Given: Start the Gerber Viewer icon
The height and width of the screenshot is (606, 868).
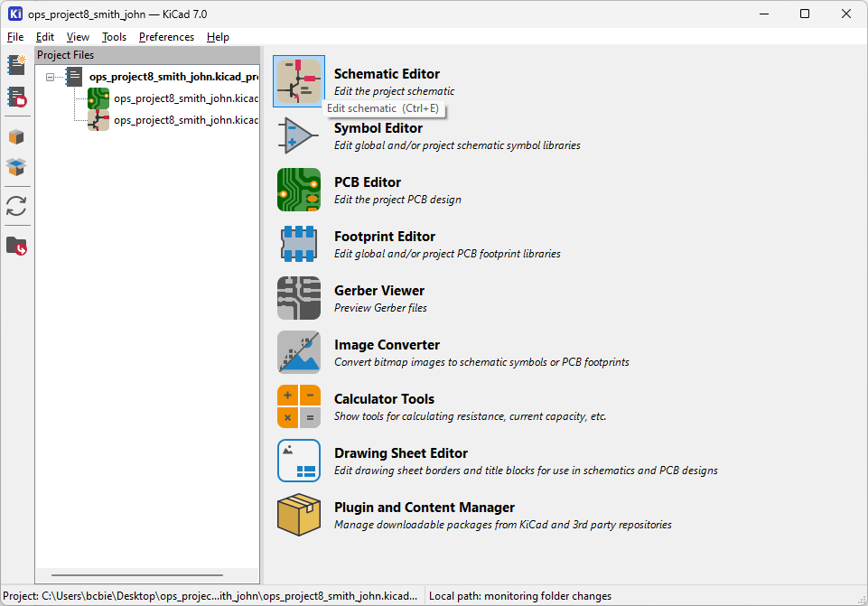Looking at the screenshot, I should (299, 298).
